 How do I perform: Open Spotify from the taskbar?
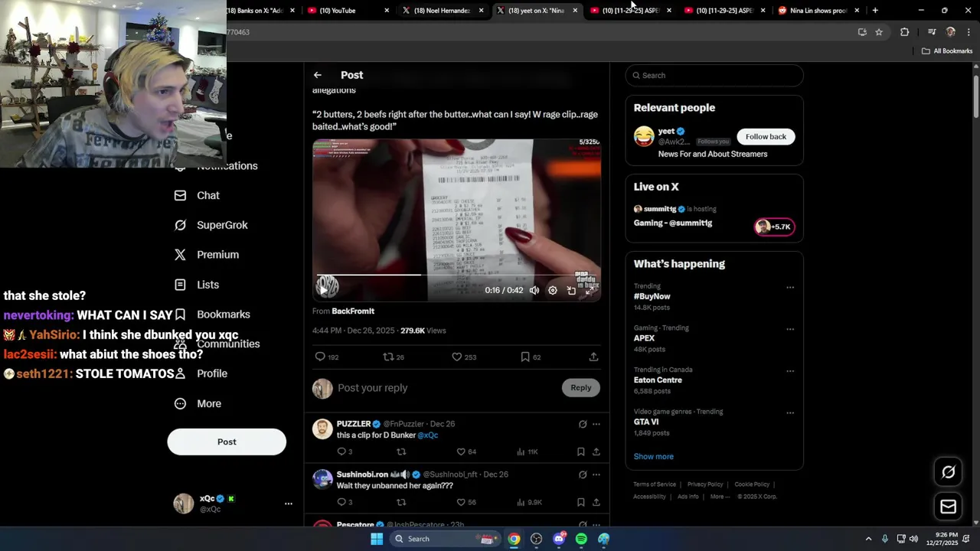pos(581,539)
